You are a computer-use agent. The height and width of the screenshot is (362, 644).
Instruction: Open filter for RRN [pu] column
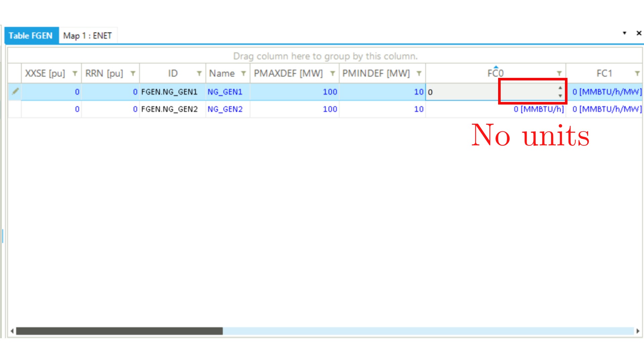(133, 73)
